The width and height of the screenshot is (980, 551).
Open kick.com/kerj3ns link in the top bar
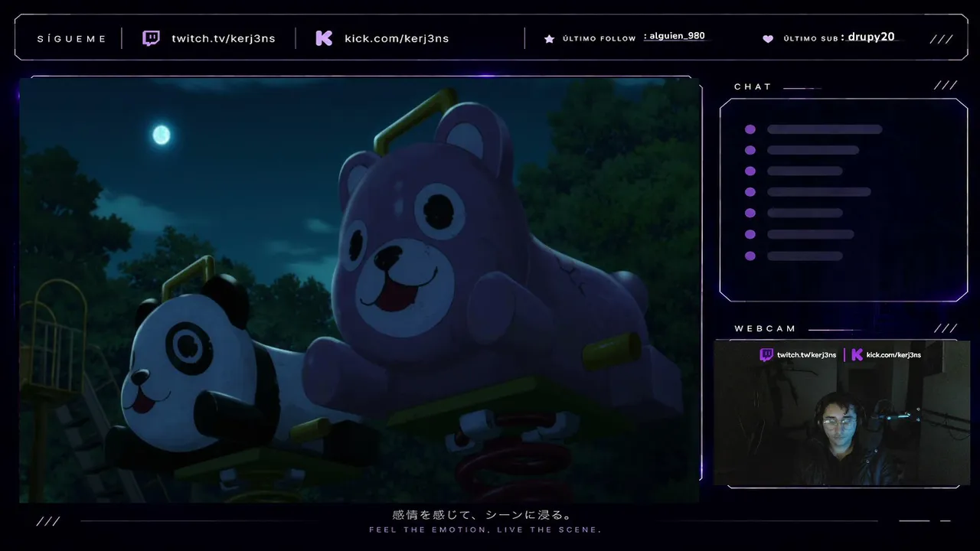pyautogui.click(x=397, y=38)
